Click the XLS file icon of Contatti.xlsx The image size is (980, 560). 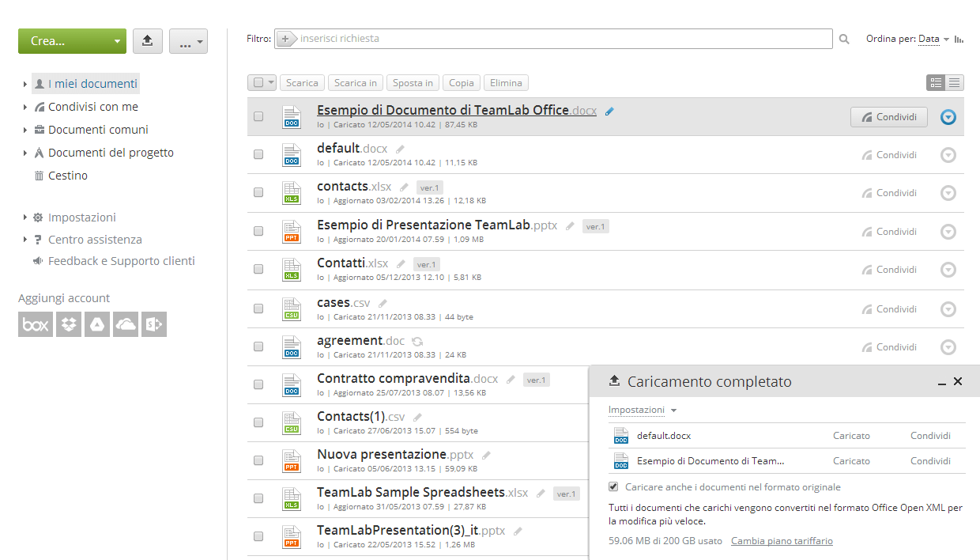pyautogui.click(x=292, y=270)
